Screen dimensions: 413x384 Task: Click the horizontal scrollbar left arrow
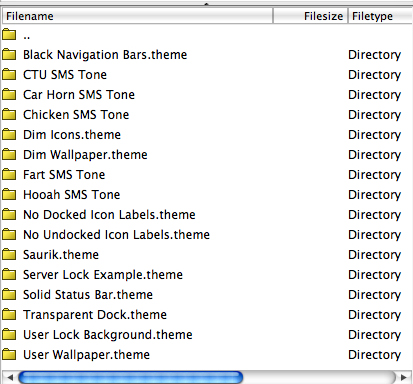pos(10,378)
